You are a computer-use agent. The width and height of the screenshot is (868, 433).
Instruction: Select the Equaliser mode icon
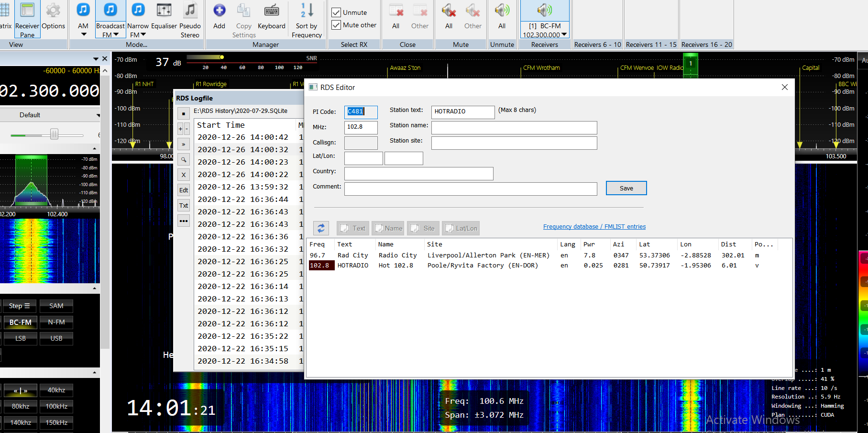164,11
